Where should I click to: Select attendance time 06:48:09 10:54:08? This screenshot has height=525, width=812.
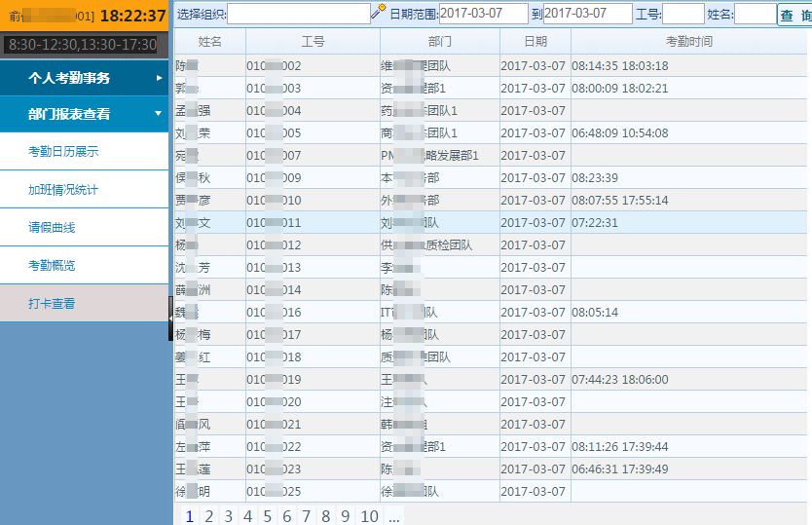[x=620, y=133]
